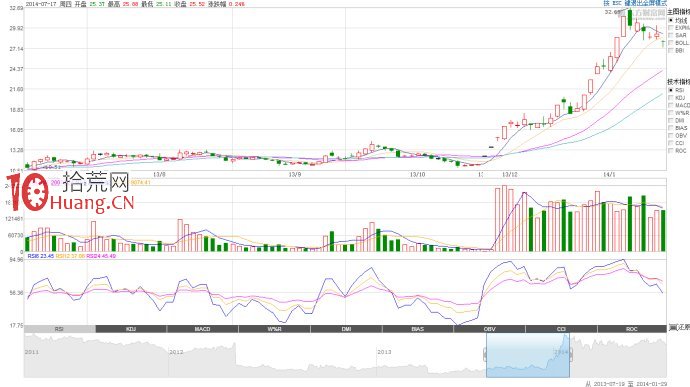Select RSI in technical indicator list

coord(671,90)
